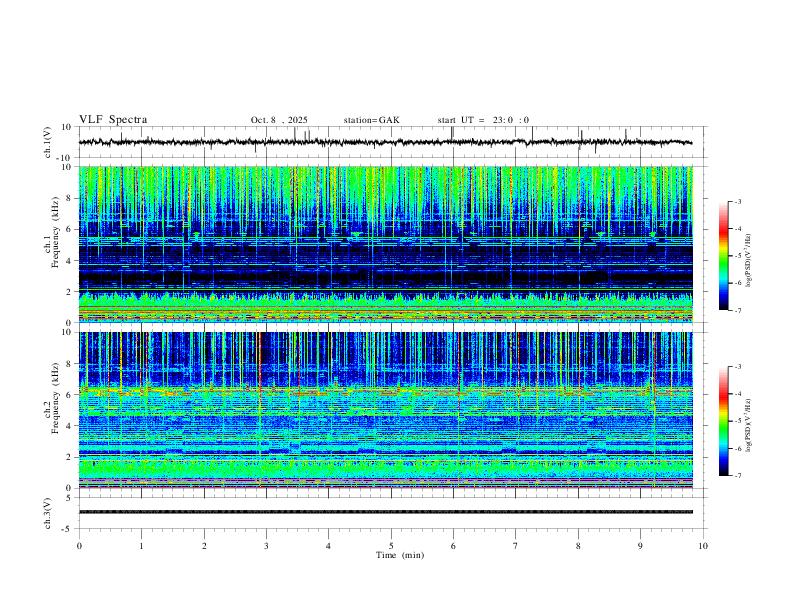Click the log(PSD) label beside ch.2 color bar
Image resolution: width=792 pixels, height=612 pixels.
click(x=749, y=425)
